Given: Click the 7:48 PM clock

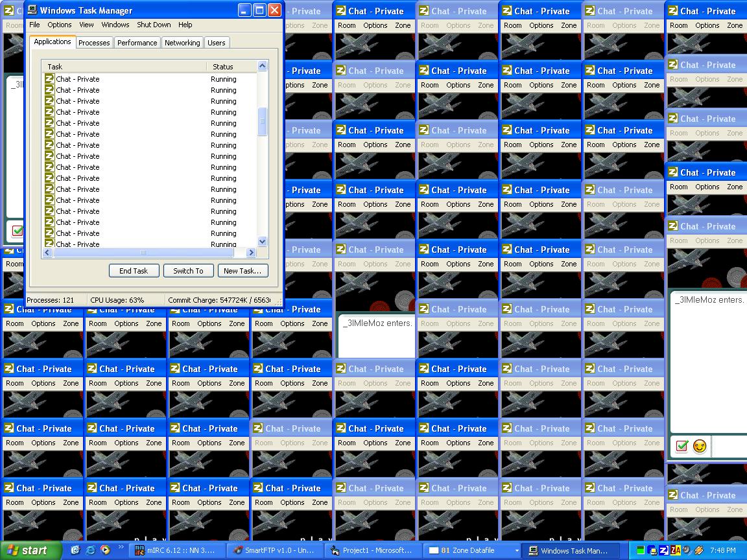Looking at the screenshot, I should tap(723, 550).
